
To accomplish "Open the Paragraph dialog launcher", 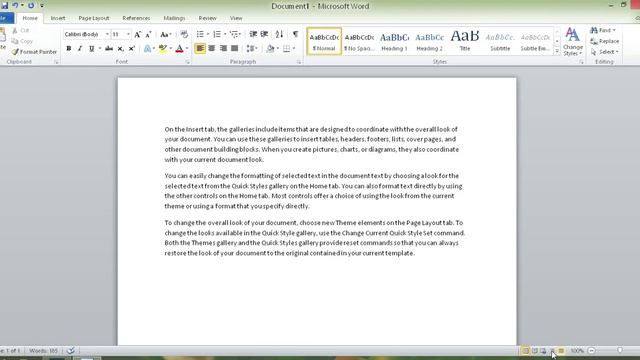I will (x=299, y=62).
